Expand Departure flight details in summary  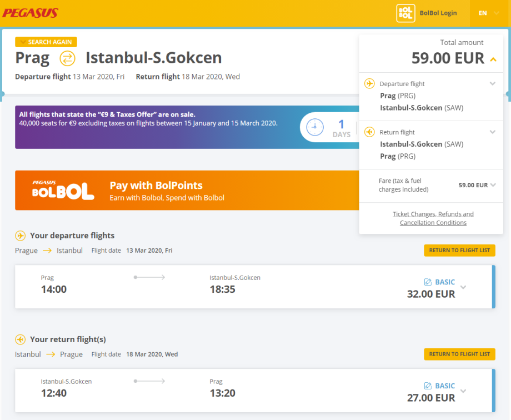pyautogui.click(x=492, y=84)
